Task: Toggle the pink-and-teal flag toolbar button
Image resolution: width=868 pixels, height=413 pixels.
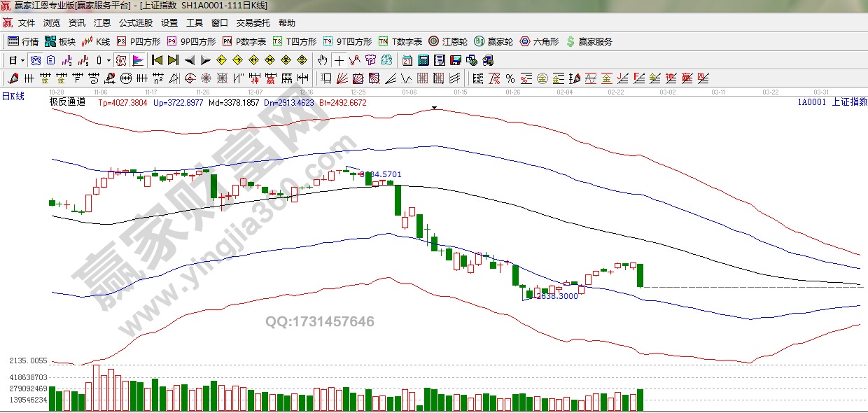Action: point(138,60)
